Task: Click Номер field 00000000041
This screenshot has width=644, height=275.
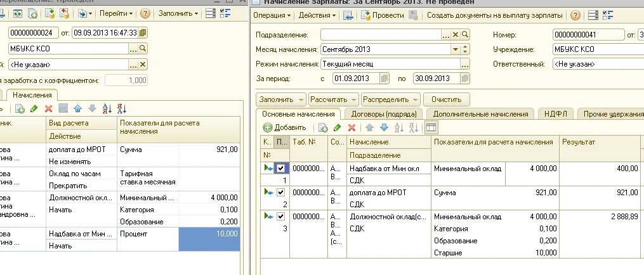Action: point(588,35)
